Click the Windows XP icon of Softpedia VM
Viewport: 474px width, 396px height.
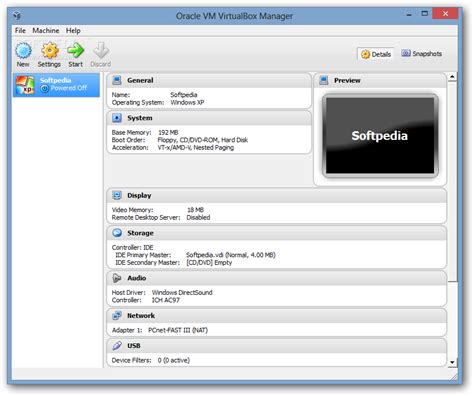pyautogui.click(x=25, y=85)
